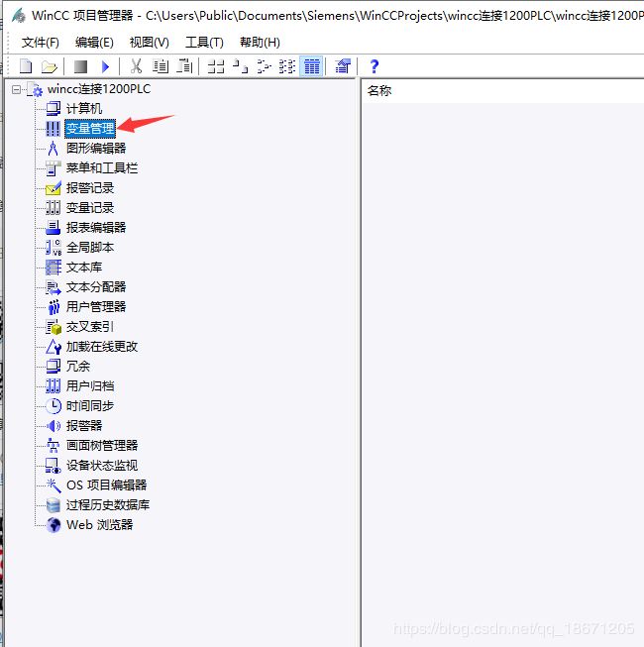
Task: Activate runtime with the blue play icon
Action: pyautogui.click(x=105, y=66)
